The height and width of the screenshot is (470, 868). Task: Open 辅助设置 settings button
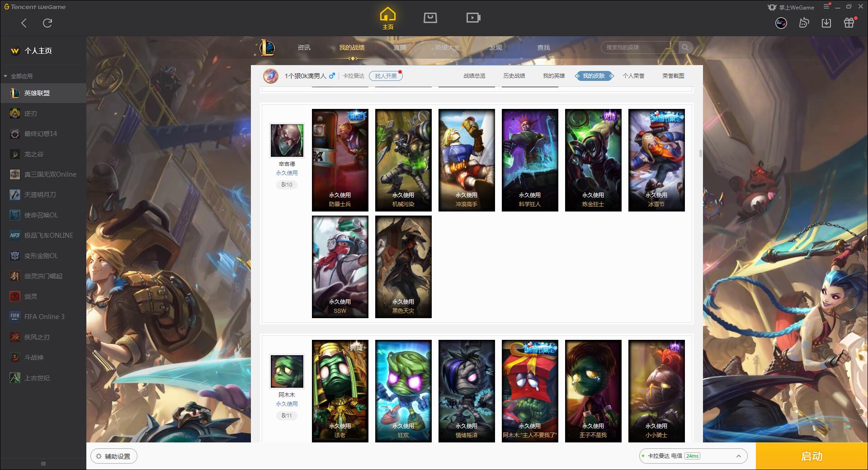114,456
